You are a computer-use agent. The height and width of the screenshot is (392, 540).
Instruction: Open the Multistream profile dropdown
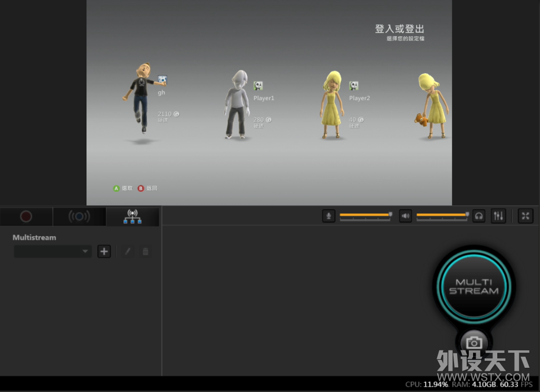(x=53, y=251)
